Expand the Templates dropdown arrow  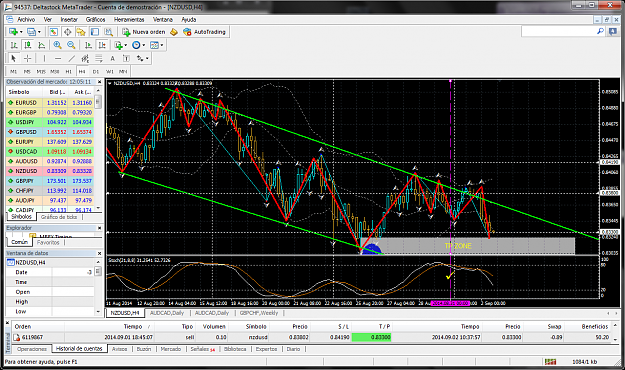point(161,45)
